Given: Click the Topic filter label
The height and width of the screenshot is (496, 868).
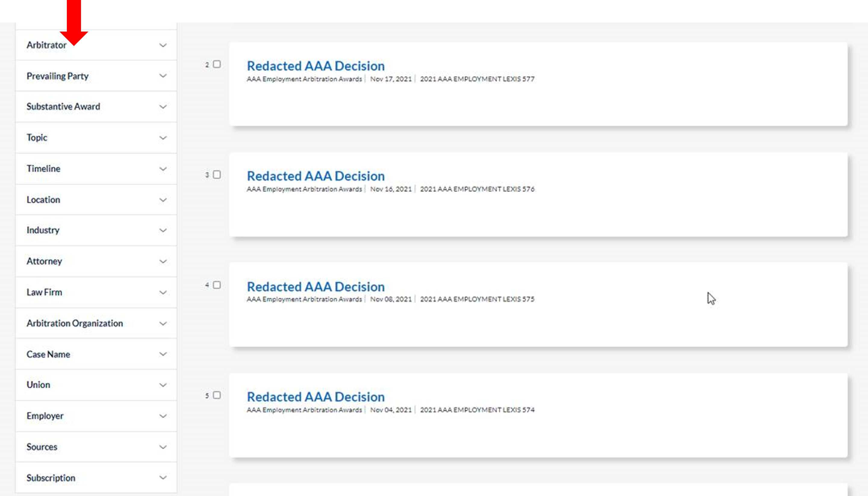Looking at the screenshot, I should pos(37,138).
